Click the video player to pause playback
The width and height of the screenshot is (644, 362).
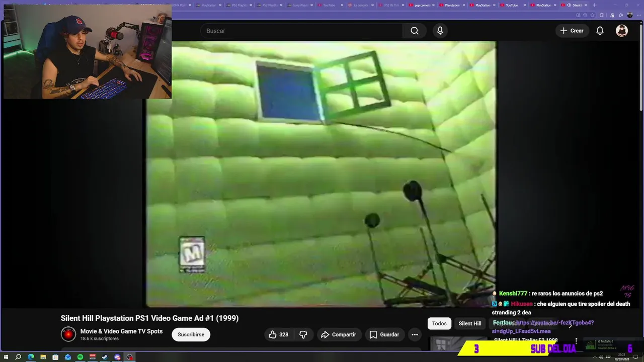coord(321,174)
